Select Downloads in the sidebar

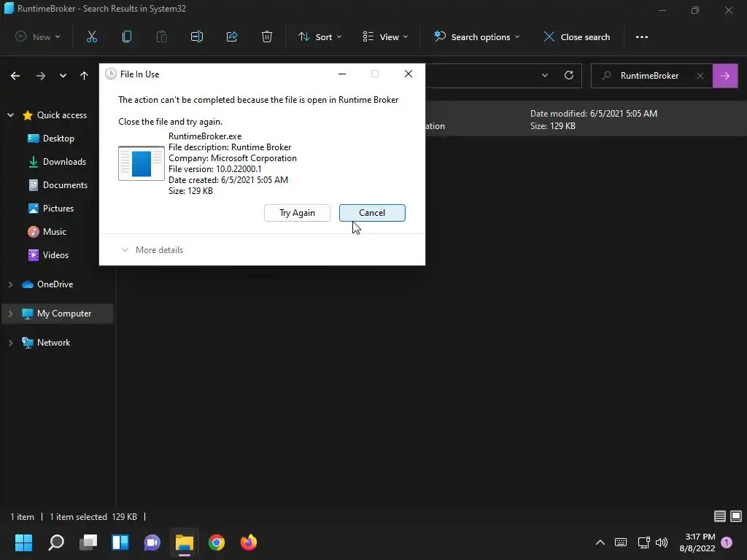[64, 162]
